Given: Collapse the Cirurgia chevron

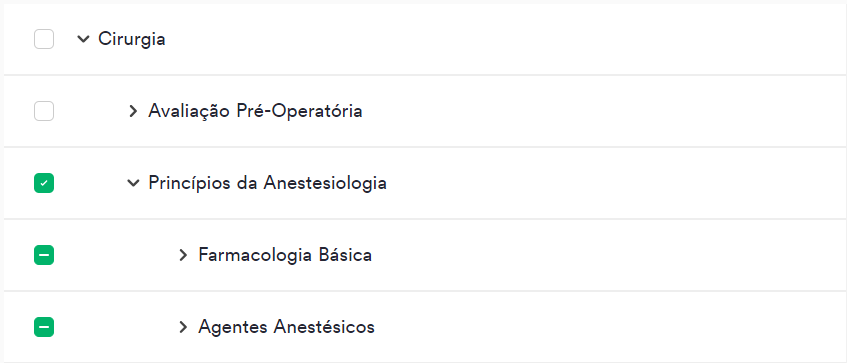Looking at the screenshot, I should pos(83,39).
